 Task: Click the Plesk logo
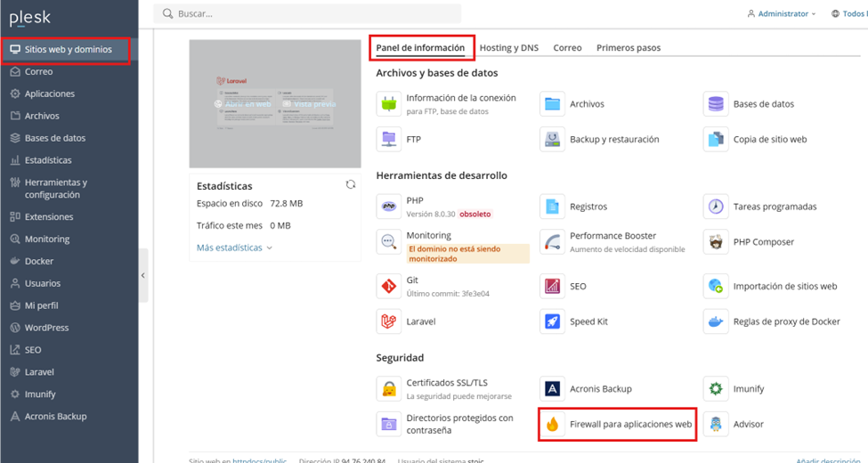coord(30,19)
